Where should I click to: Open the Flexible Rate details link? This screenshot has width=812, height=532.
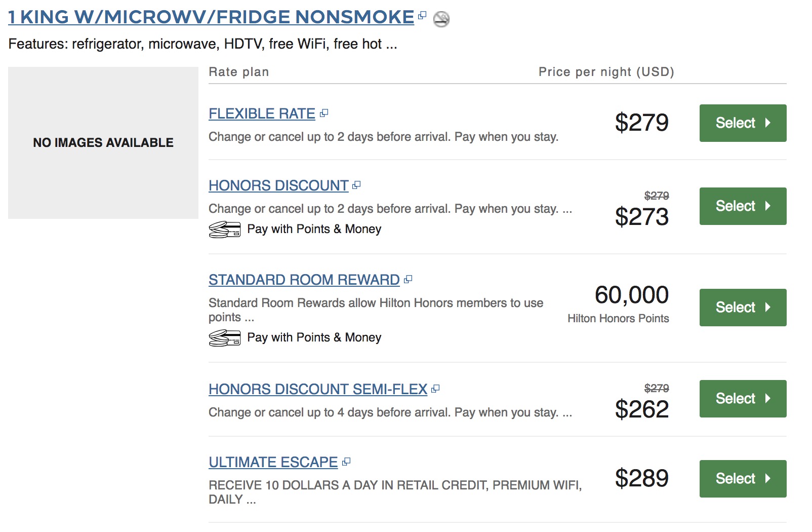(262, 113)
